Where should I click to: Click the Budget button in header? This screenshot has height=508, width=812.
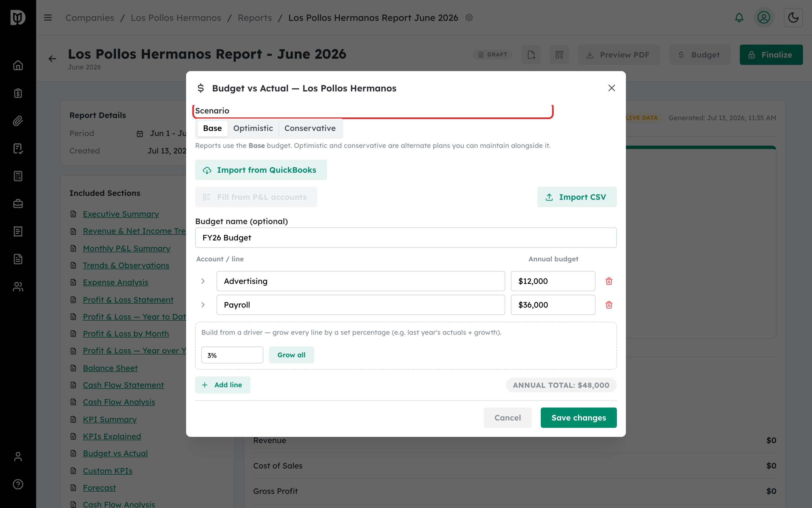[x=700, y=55]
